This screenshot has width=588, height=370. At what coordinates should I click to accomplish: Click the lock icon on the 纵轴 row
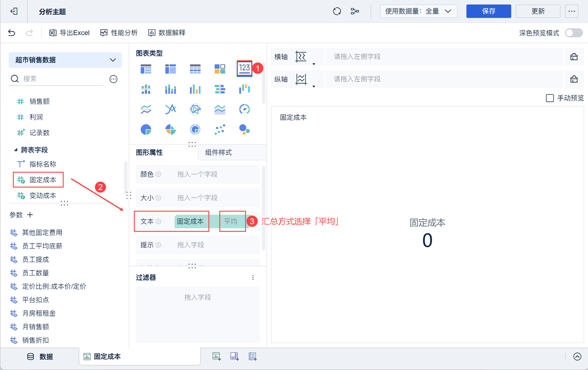pyautogui.click(x=574, y=79)
